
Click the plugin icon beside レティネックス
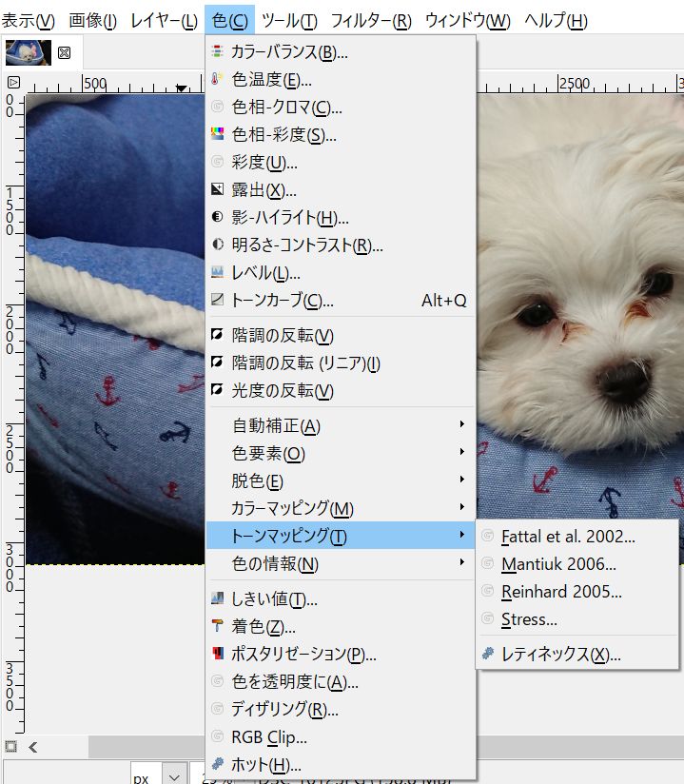pyautogui.click(x=487, y=654)
